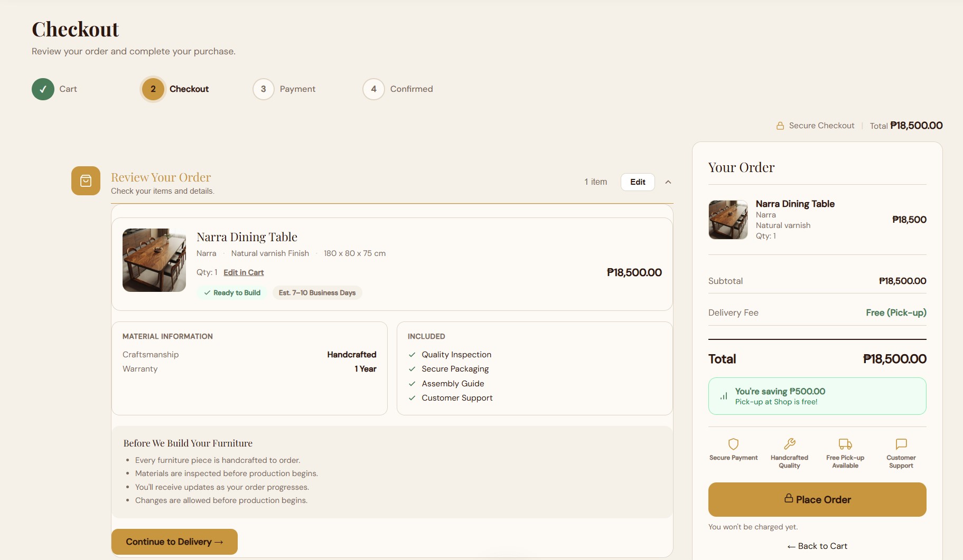
Task: Click the 'You won't be charged yet.' note
Action: coord(753,527)
